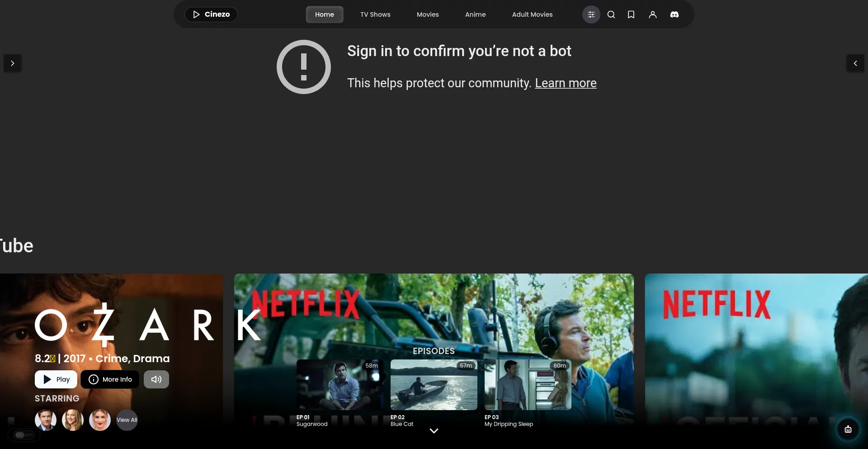Open the chatbot icon at bottom right
Screen dimensions: 868x449
[x=848, y=429]
